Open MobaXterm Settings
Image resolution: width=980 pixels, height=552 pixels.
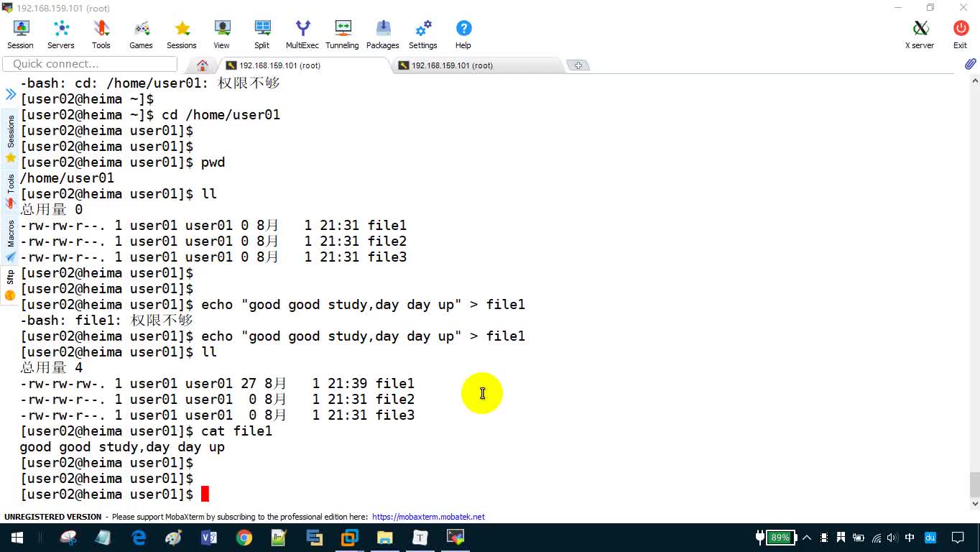pos(423,34)
